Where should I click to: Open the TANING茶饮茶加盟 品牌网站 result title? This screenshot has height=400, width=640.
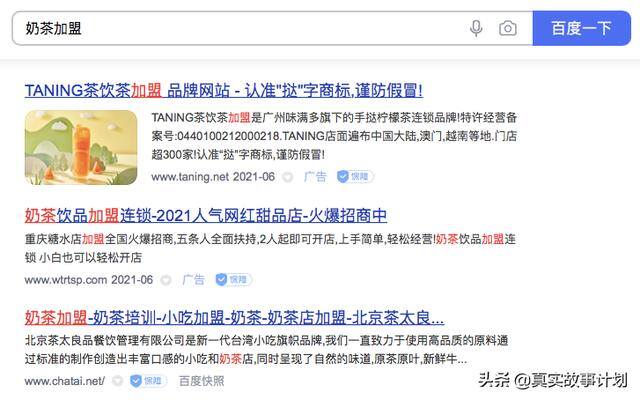coord(224,90)
